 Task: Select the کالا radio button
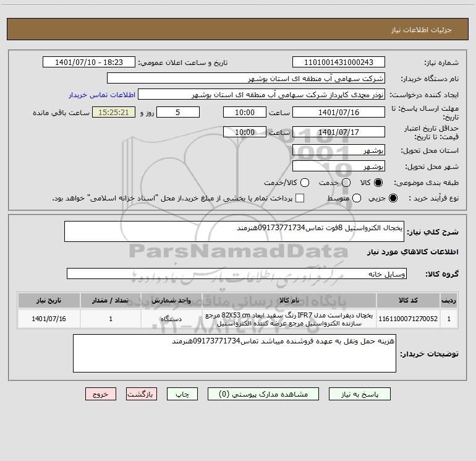point(378,183)
